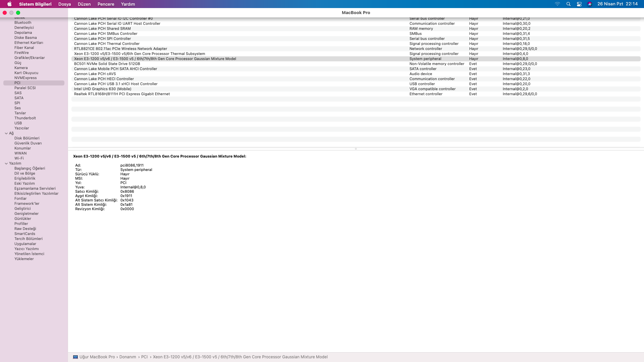
Task: Collapse the Ağ section chevron
Action: point(6,133)
